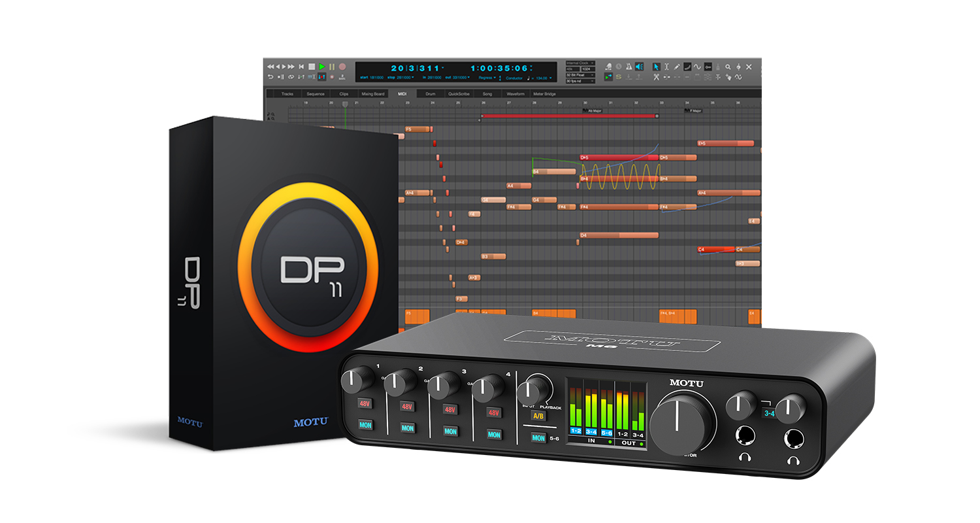This screenshot has height=523, width=980.
Task: Click the Fast Forward transport button
Action: 291,67
